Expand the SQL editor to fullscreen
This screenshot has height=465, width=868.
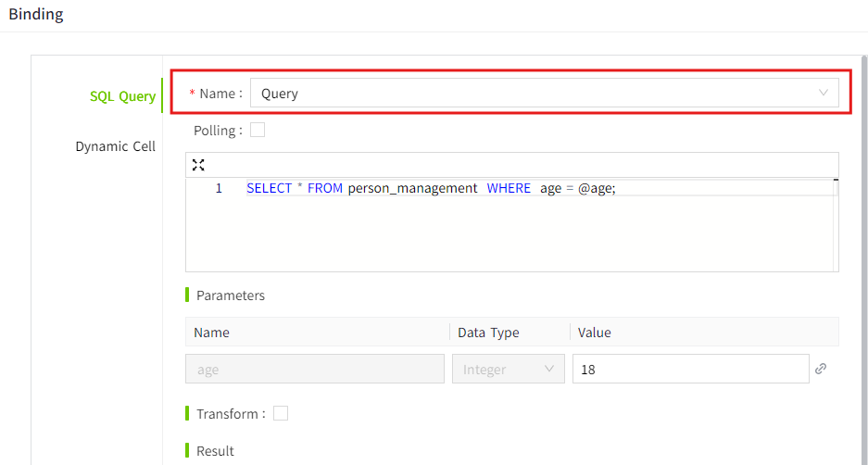198,165
